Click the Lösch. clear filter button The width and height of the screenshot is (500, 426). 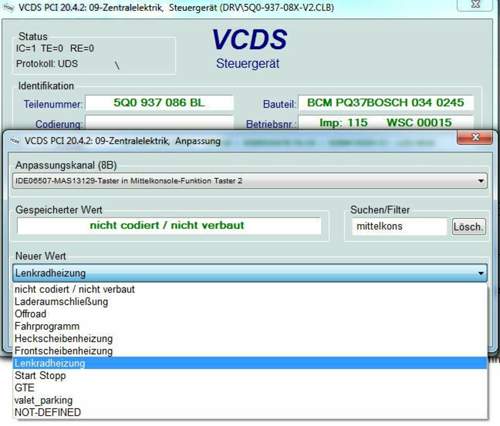[x=468, y=227]
